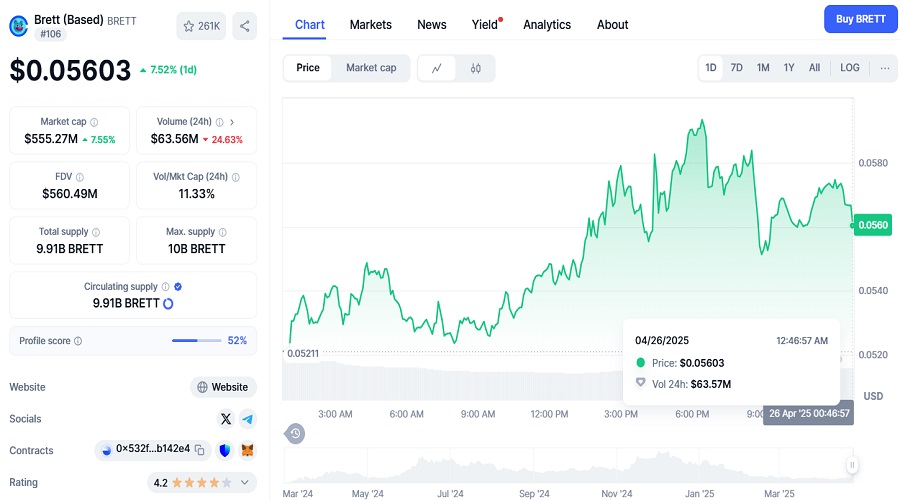Click the tooltip Vol 24h: $63.57M row

coord(684,384)
